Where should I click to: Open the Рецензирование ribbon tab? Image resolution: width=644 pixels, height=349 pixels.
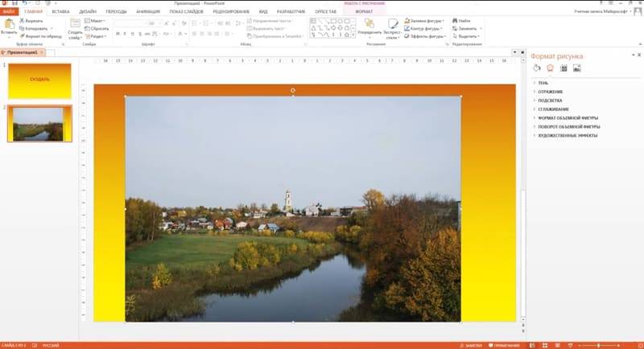pos(231,11)
